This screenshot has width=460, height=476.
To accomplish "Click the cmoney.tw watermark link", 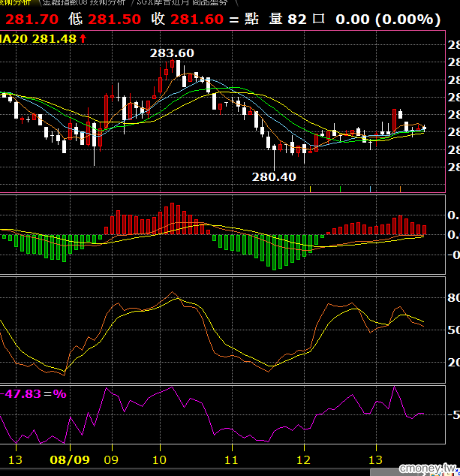I will pyautogui.click(x=428, y=468).
